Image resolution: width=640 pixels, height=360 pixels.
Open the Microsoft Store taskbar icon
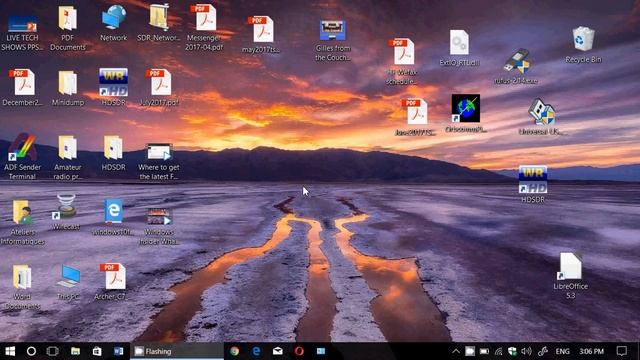[97, 351]
